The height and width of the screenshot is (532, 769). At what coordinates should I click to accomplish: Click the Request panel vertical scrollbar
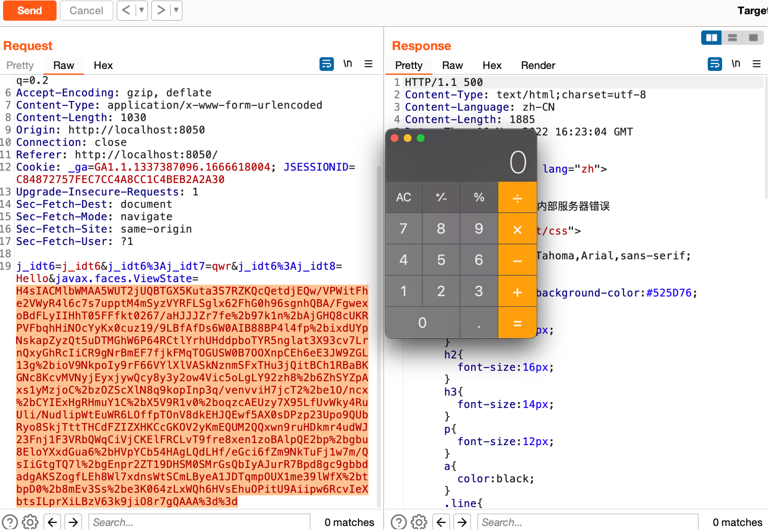[x=379, y=337]
